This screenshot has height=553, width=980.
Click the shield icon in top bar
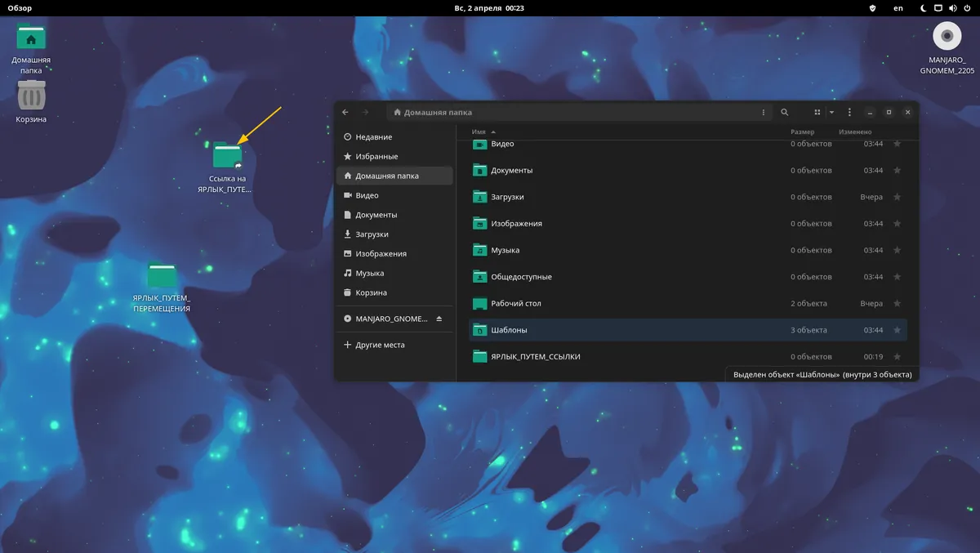[872, 8]
